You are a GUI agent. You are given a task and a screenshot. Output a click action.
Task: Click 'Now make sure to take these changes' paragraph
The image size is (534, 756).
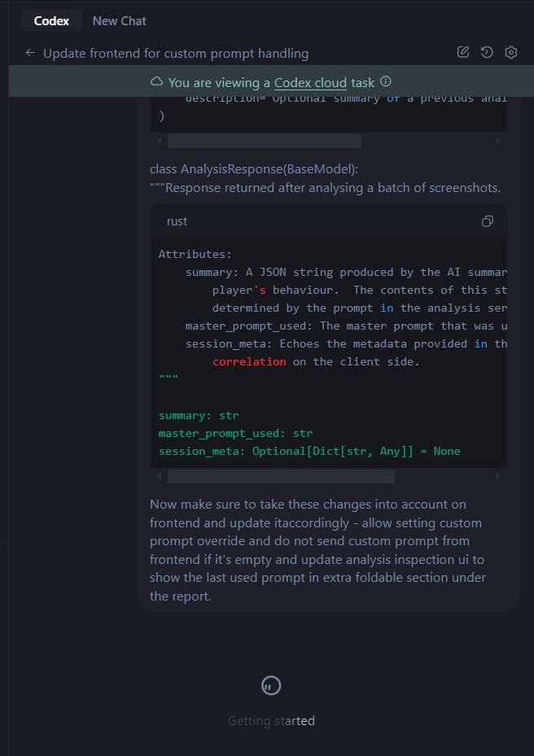point(317,550)
